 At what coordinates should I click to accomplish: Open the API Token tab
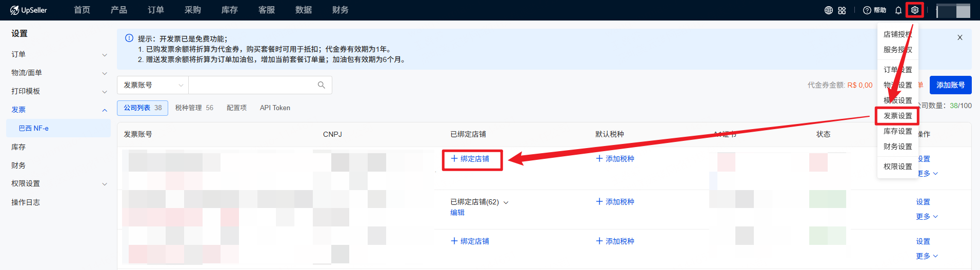point(275,108)
